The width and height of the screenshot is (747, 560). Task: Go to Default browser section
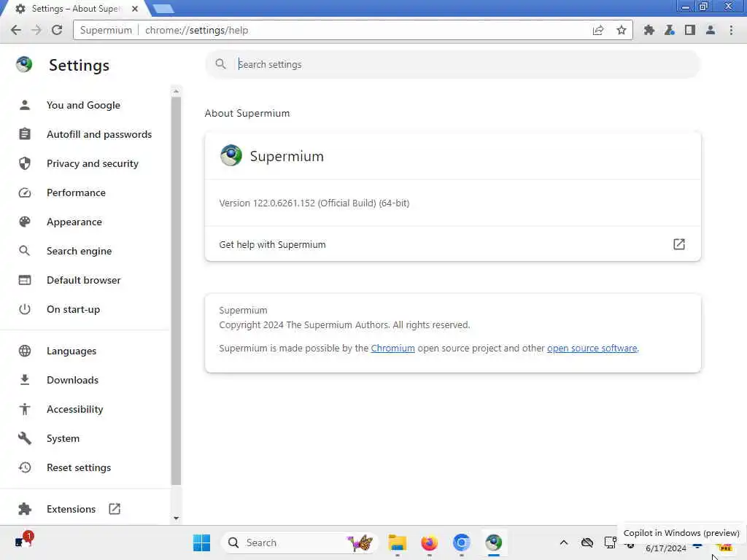pos(84,280)
